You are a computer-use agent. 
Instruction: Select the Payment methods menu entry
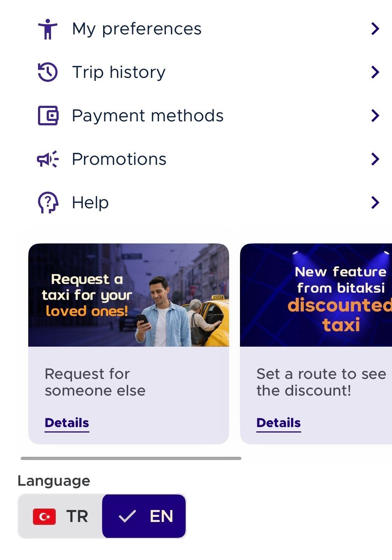pyautogui.click(x=148, y=116)
